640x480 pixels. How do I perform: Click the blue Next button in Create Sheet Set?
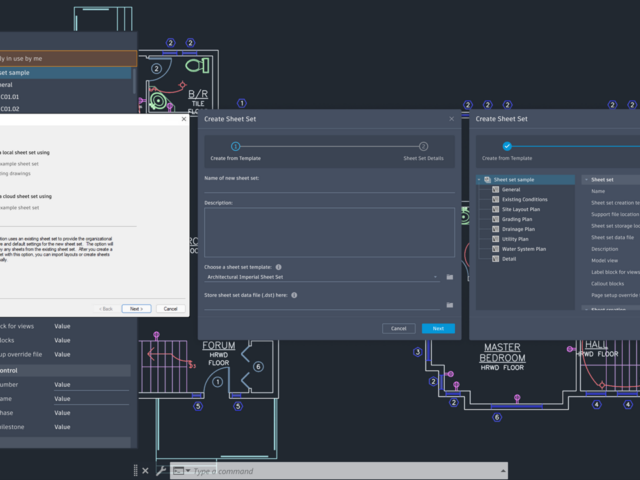point(438,328)
